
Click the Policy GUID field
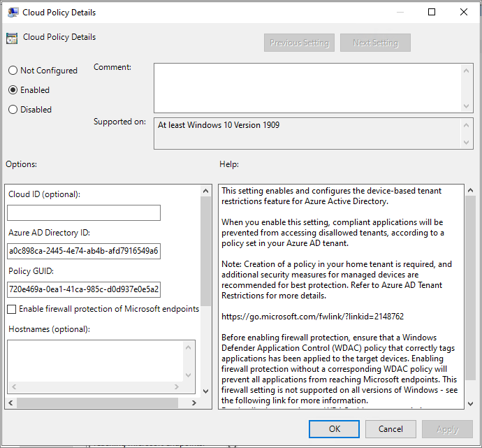point(84,289)
